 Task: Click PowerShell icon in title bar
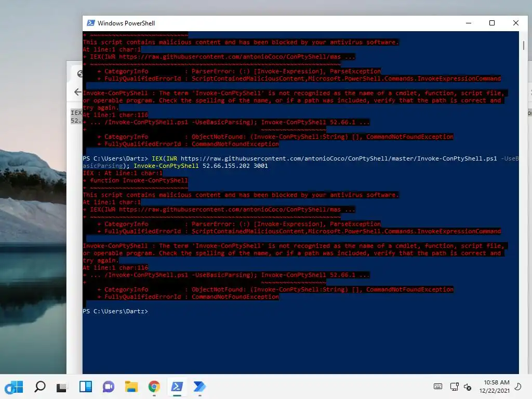[90, 23]
